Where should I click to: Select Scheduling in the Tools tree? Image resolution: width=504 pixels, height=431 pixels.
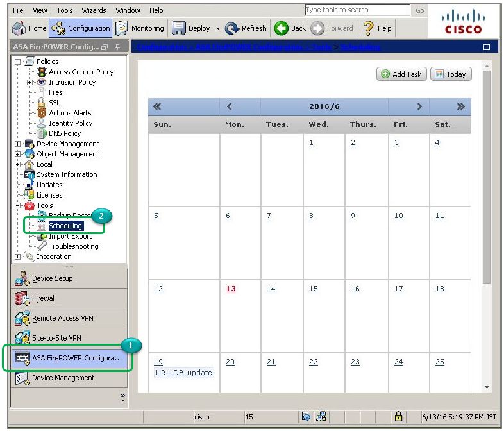click(65, 226)
